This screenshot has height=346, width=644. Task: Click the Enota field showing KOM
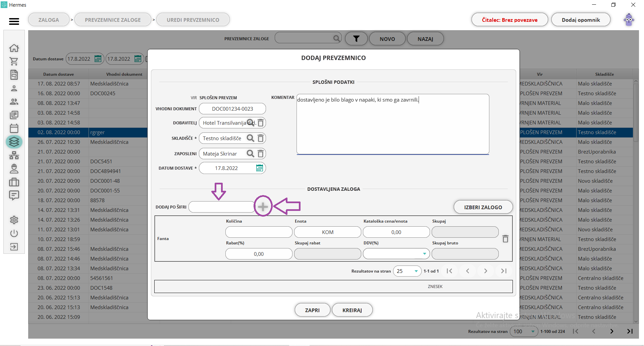[x=327, y=232]
